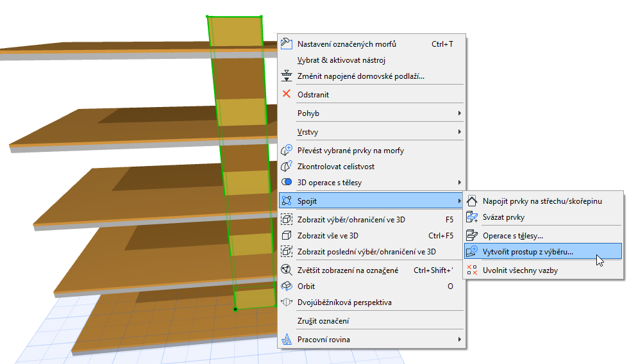
Task: Expand the Spojit submenu arrow
Action: pyautogui.click(x=459, y=201)
